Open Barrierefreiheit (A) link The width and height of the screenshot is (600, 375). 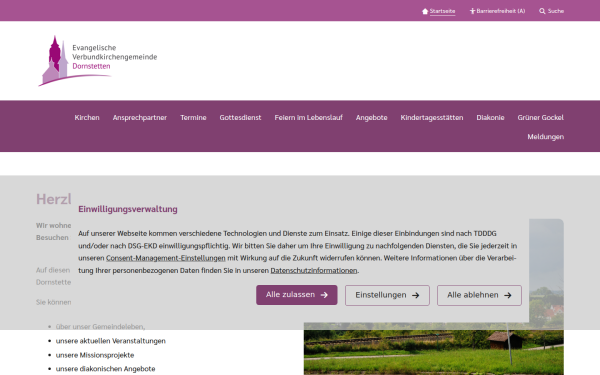point(501,11)
